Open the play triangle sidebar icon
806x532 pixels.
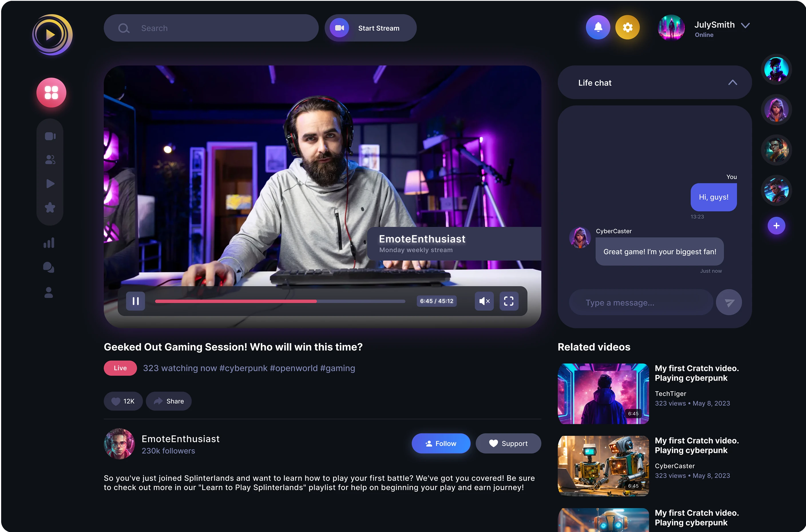tap(50, 184)
